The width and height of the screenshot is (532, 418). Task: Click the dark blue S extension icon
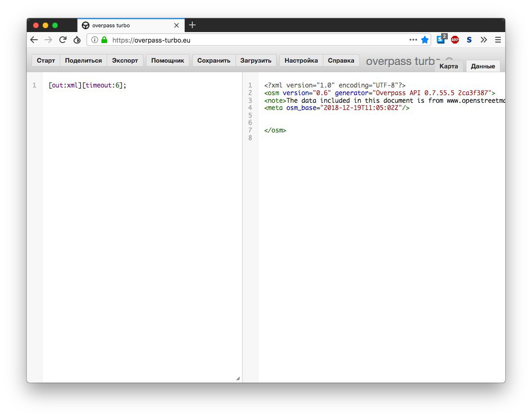tap(469, 40)
